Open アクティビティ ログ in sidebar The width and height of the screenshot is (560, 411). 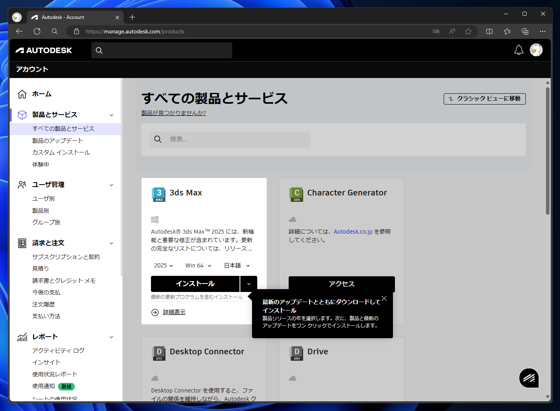[x=58, y=351]
